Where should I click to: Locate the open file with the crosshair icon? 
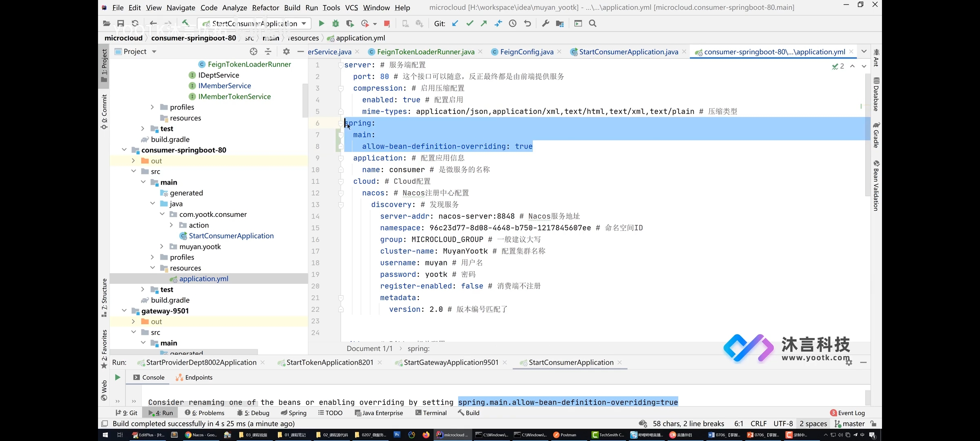(x=254, y=51)
